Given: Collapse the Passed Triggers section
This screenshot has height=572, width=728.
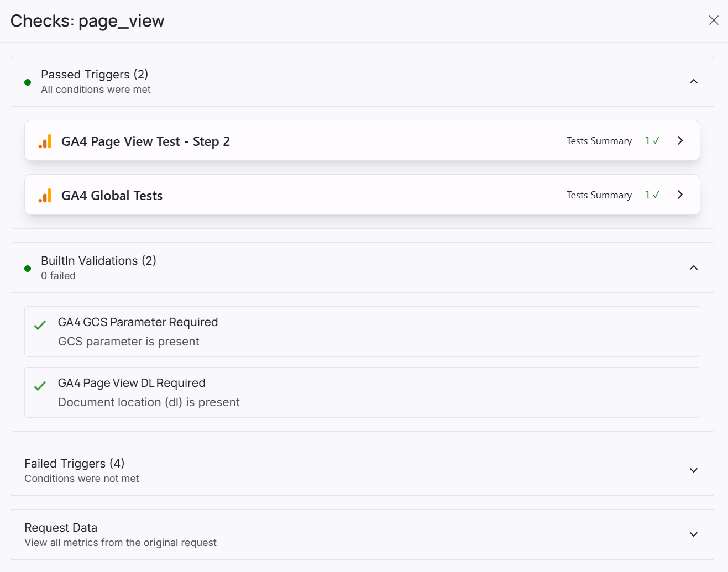Looking at the screenshot, I should click(694, 82).
